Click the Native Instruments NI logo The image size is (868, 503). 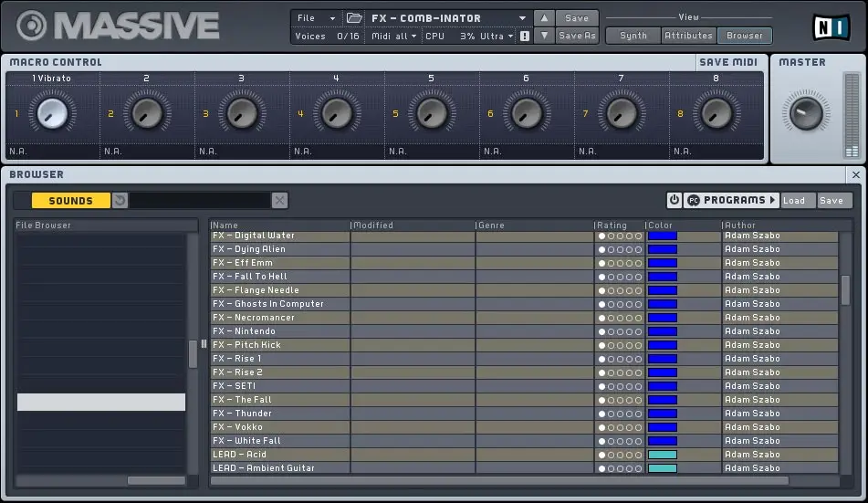click(831, 26)
